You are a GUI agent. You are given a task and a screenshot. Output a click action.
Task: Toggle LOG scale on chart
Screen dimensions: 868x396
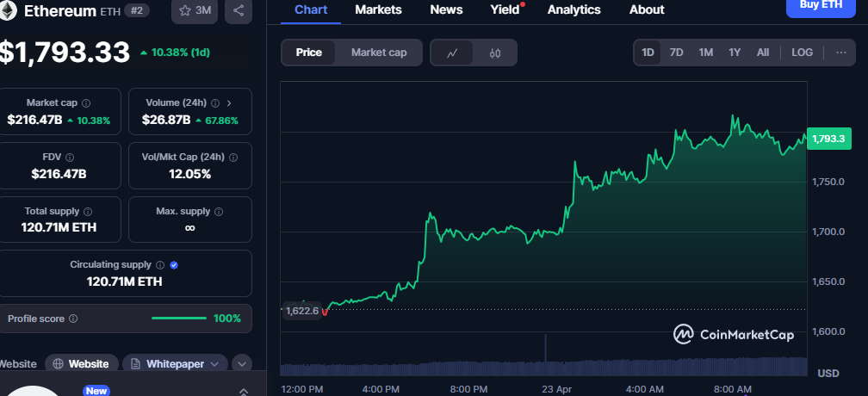(x=803, y=53)
